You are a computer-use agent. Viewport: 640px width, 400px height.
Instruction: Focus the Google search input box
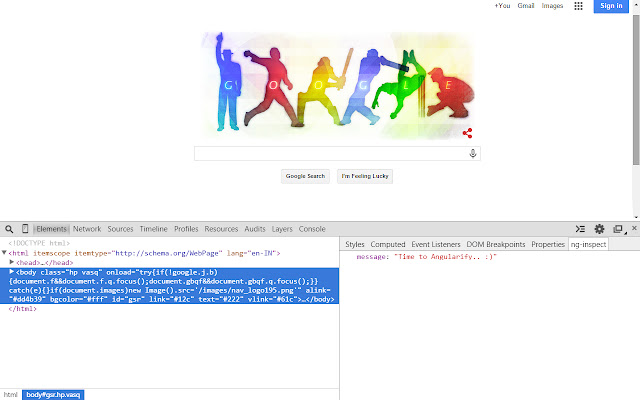point(330,153)
